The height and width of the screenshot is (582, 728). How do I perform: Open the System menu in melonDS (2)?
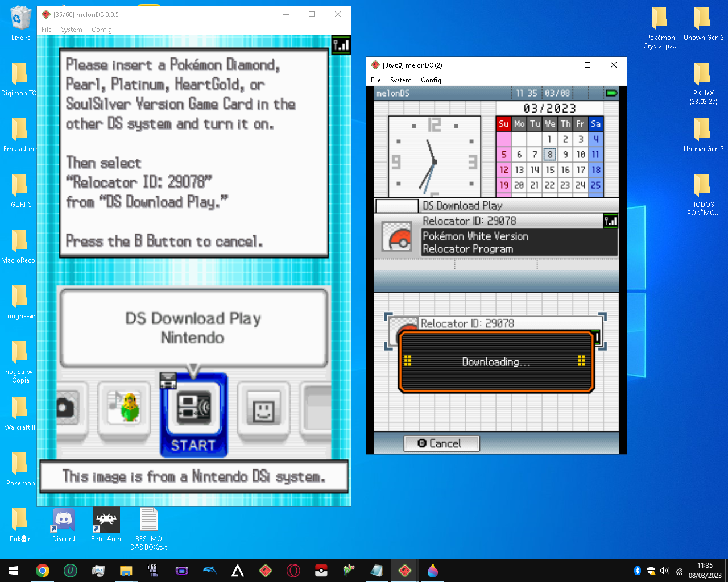click(x=401, y=80)
